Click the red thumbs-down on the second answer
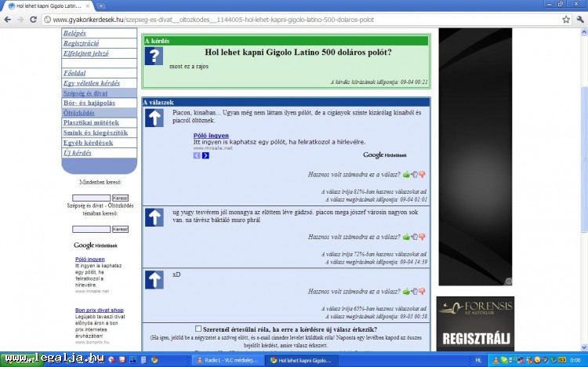 pos(422,237)
